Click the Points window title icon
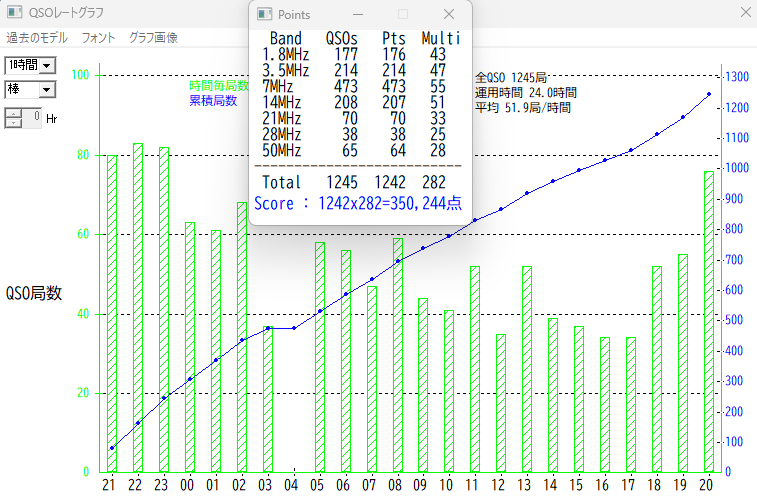The height and width of the screenshot is (501, 757). (x=265, y=14)
